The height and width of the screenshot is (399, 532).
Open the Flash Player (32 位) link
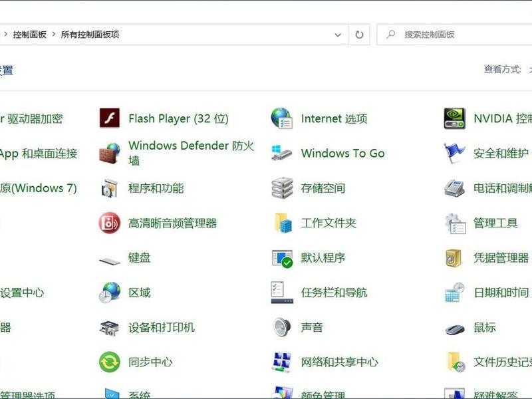[x=178, y=118]
